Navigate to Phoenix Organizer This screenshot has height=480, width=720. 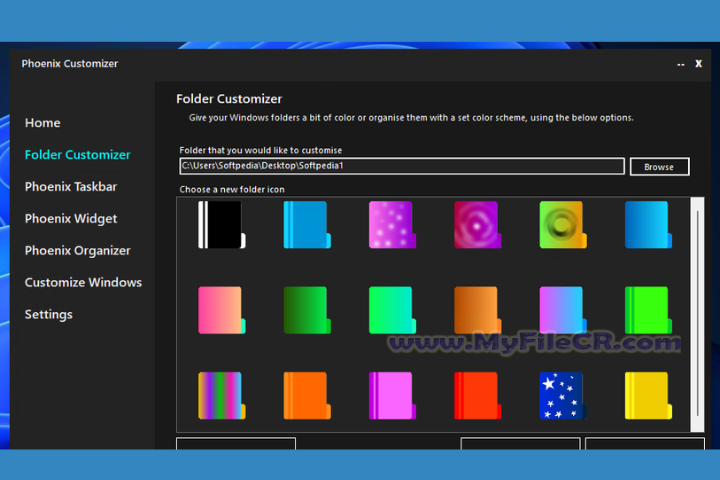78,251
